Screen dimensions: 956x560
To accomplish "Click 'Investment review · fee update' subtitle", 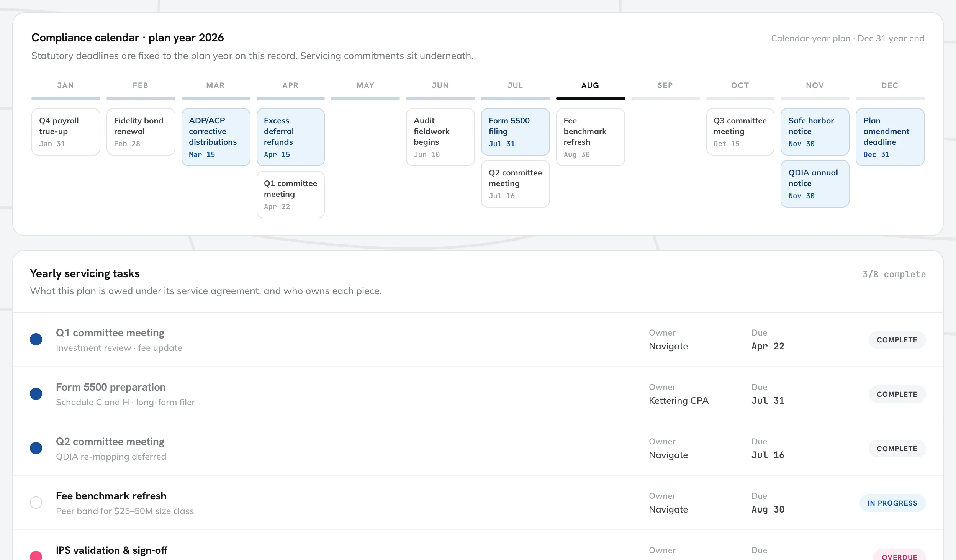I will coord(119,348).
